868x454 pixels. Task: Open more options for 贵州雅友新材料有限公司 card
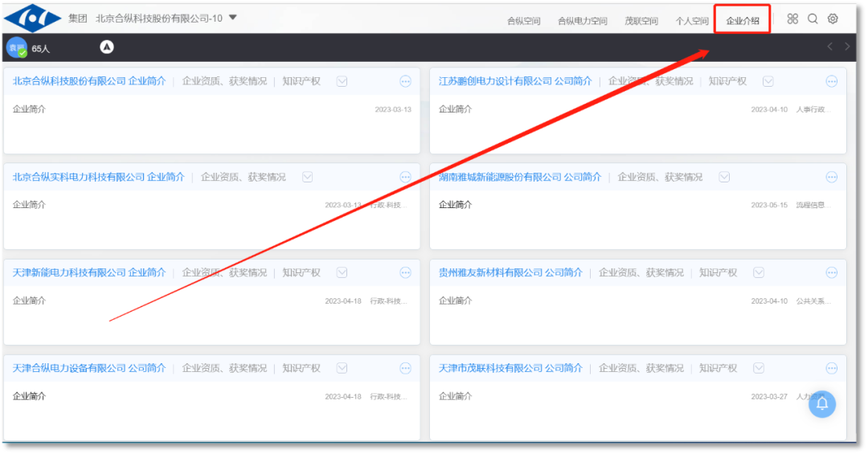832,272
